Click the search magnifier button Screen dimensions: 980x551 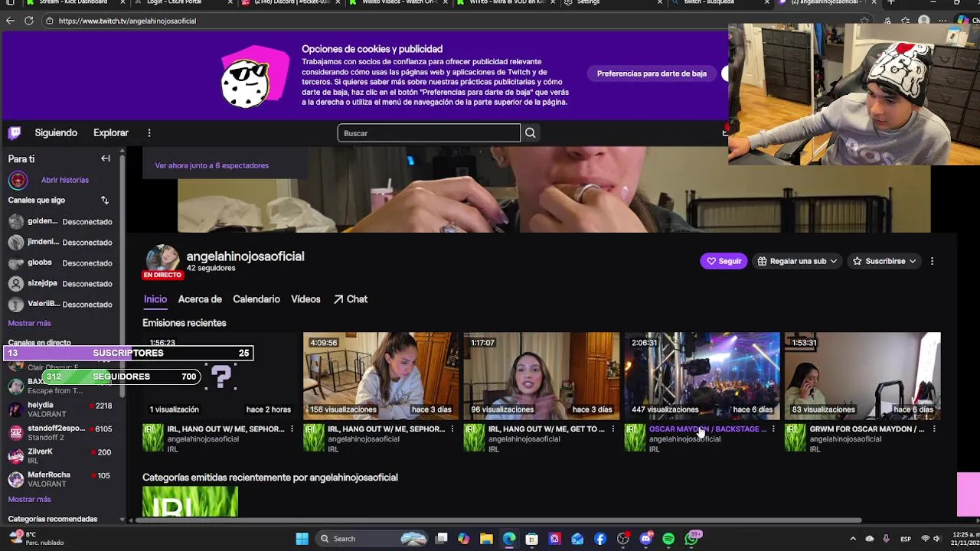pyautogui.click(x=530, y=133)
